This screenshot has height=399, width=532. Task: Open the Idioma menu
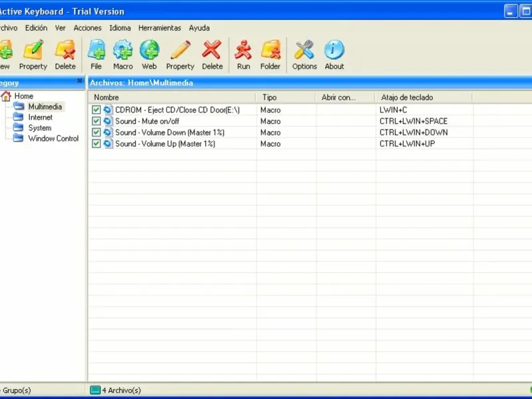(120, 28)
